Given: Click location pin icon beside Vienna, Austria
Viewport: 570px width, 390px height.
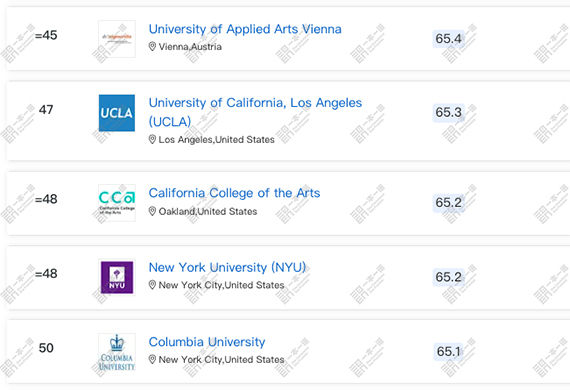Looking at the screenshot, I should [152, 47].
